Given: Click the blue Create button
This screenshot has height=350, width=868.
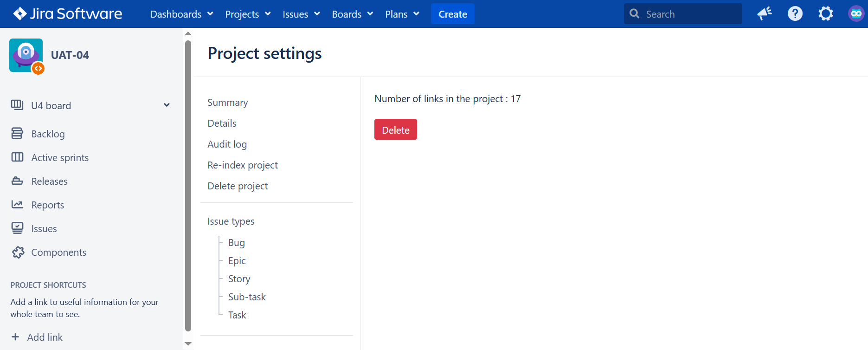Looking at the screenshot, I should (x=452, y=14).
